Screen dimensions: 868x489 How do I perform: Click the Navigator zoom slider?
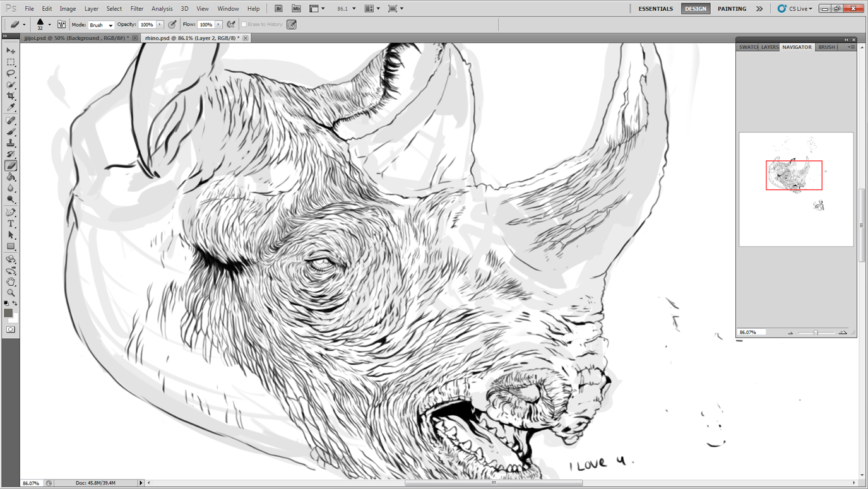[x=816, y=333]
